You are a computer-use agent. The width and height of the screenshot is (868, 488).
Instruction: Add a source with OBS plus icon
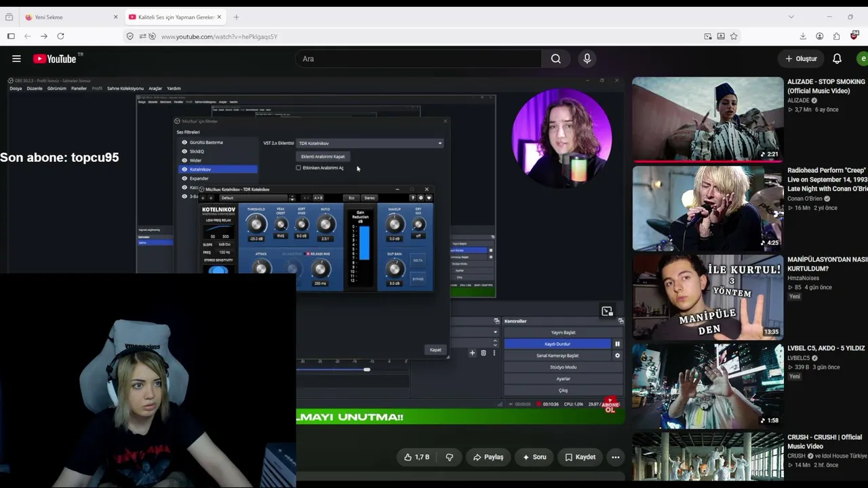(x=473, y=352)
